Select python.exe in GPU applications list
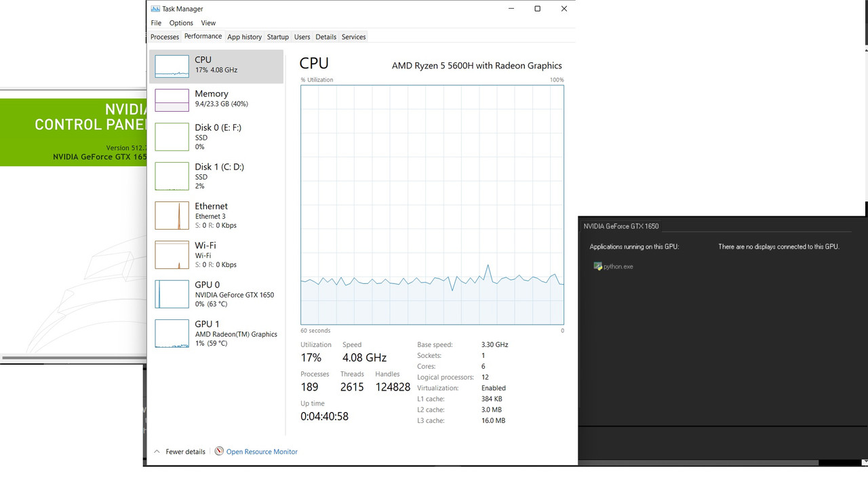 [613, 266]
